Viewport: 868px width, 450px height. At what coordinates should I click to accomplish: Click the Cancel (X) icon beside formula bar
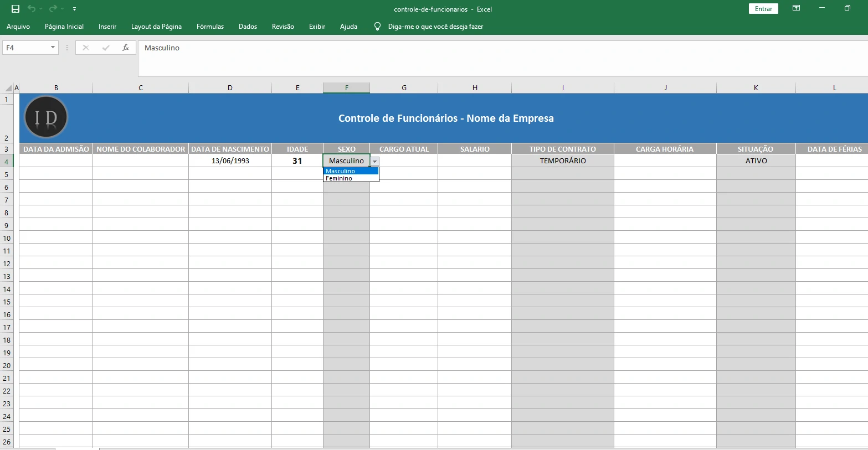85,48
